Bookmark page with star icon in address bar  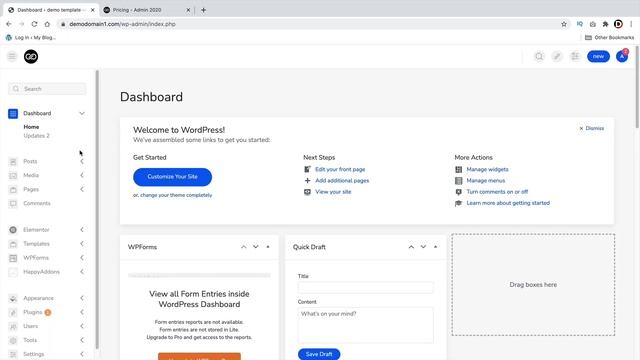[564, 24]
